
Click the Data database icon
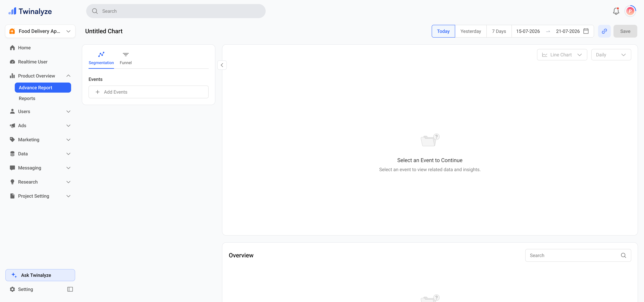tap(12, 154)
